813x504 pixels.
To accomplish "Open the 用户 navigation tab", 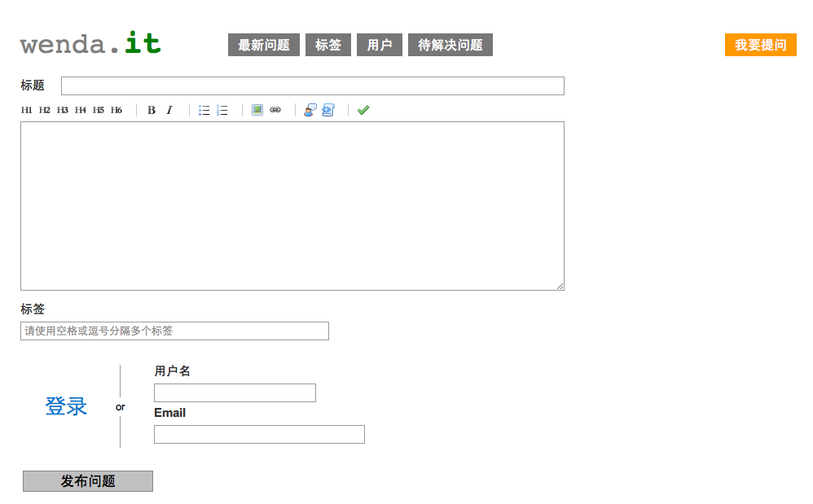I will pos(380,45).
